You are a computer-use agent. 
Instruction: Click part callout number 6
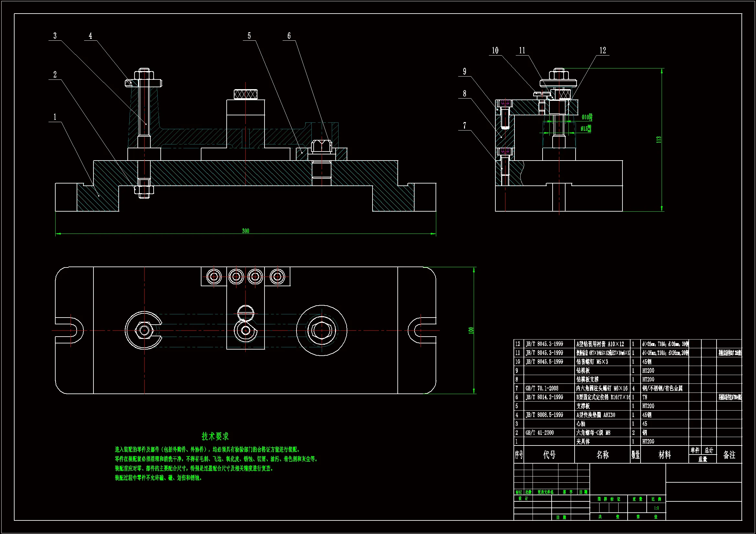[289, 36]
